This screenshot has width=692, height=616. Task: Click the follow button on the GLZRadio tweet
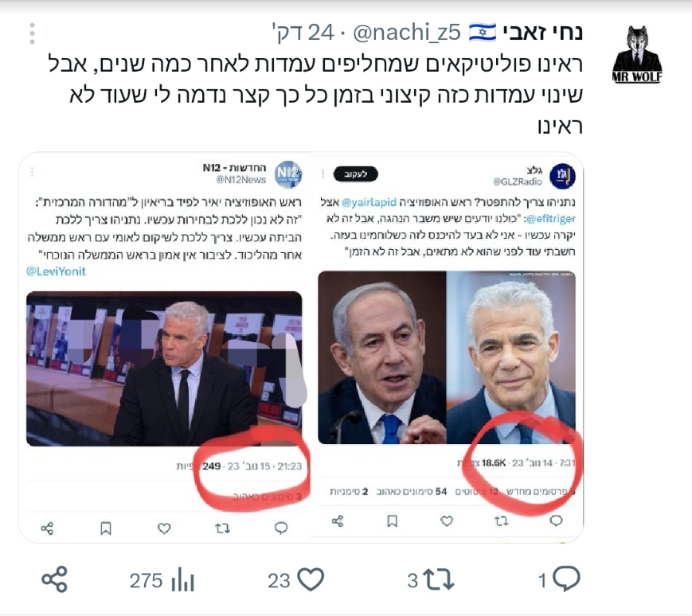click(356, 174)
